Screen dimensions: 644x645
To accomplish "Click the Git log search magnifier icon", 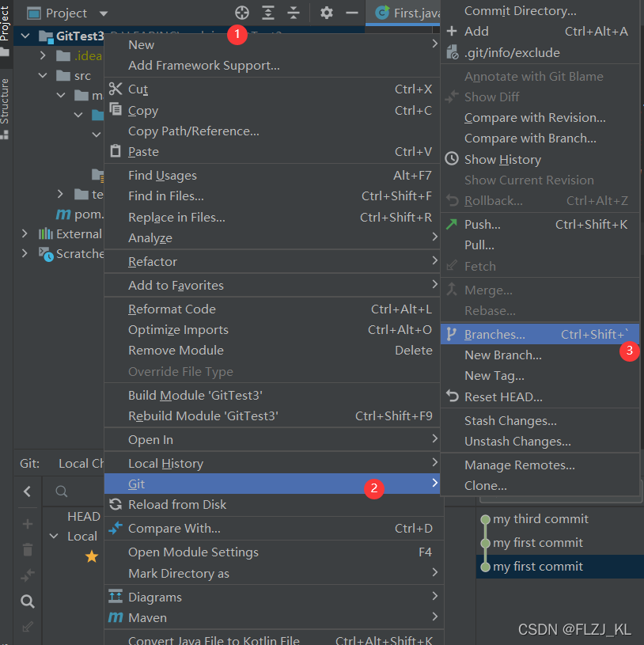I will (x=28, y=601).
